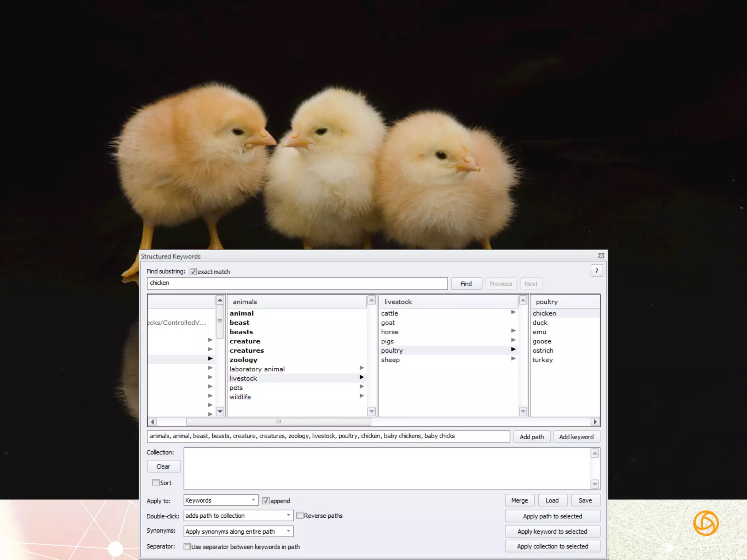This screenshot has width=747, height=560.
Task: Click the Collection box scroll-down arrow
Action: [595, 484]
